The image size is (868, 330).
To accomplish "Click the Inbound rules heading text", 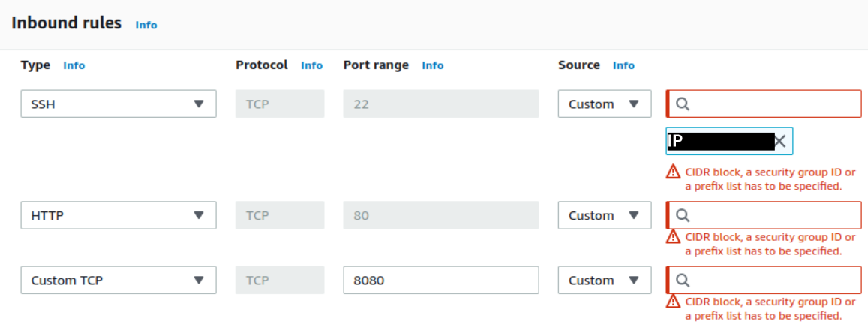I will (x=67, y=23).
